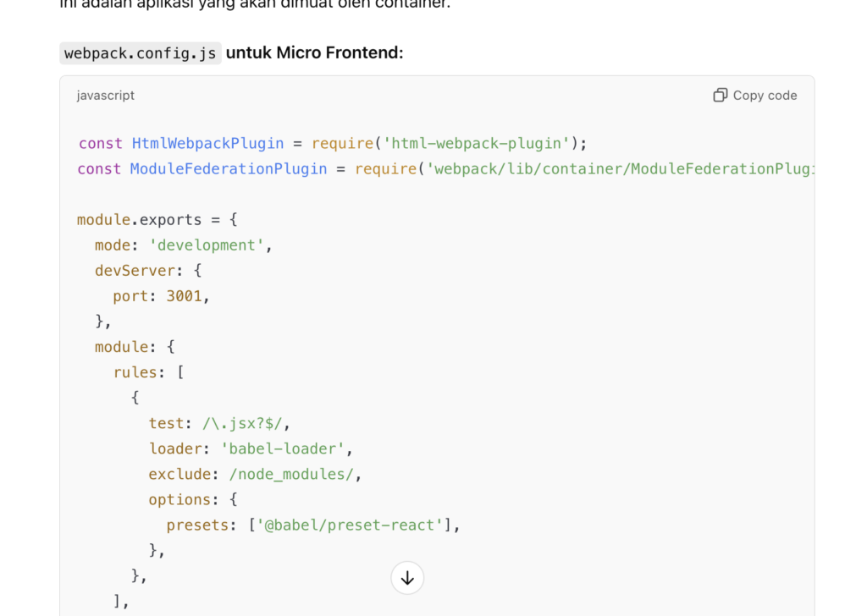Click the devServer property key
This screenshot has height=616, width=867.
coord(135,271)
